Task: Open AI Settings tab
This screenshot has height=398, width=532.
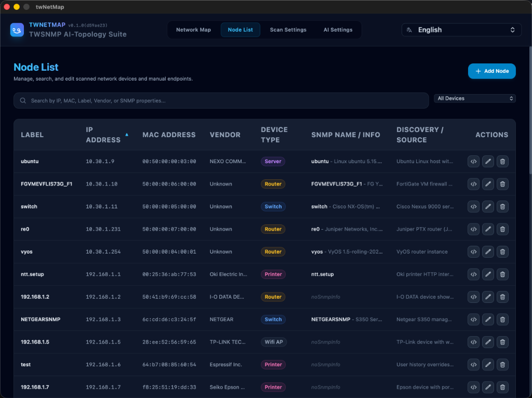Action: (x=338, y=30)
